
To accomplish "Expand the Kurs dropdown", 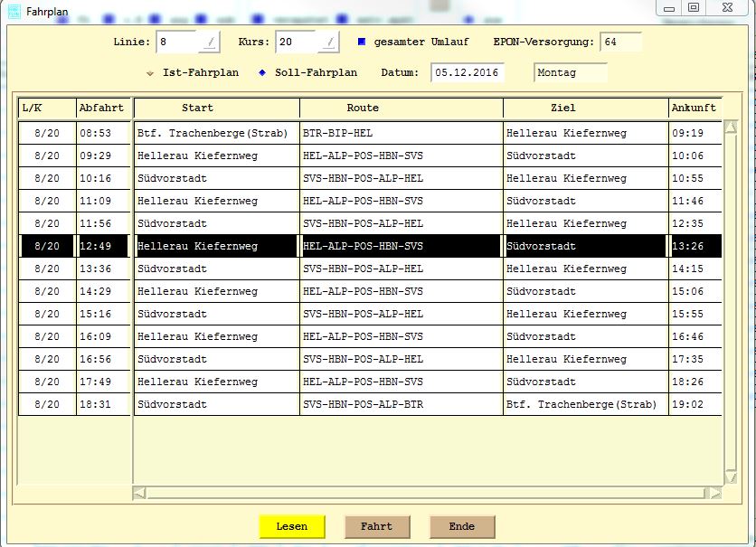I will click(x=330, y=42).
